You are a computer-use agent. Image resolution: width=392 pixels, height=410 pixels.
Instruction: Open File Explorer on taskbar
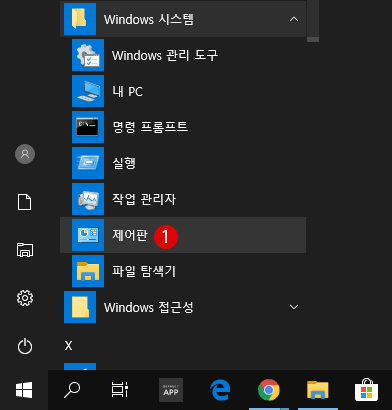click(x=318, y=390)
